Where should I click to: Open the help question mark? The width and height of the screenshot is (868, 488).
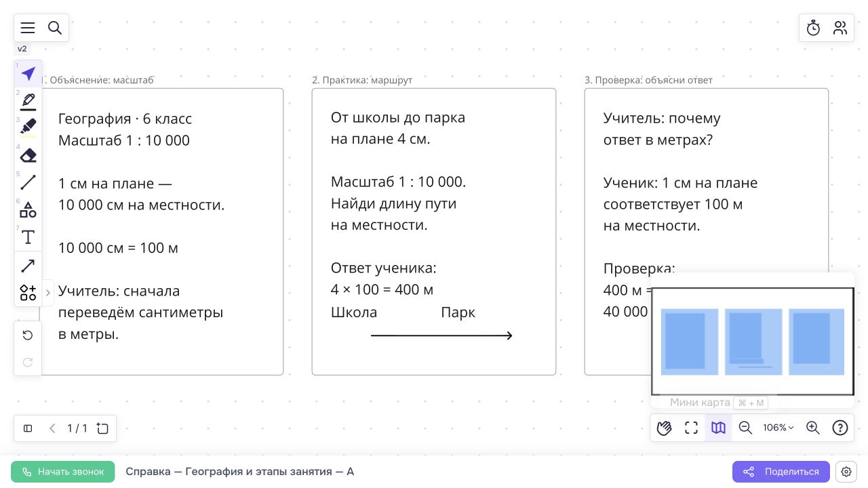click(840, 428)
